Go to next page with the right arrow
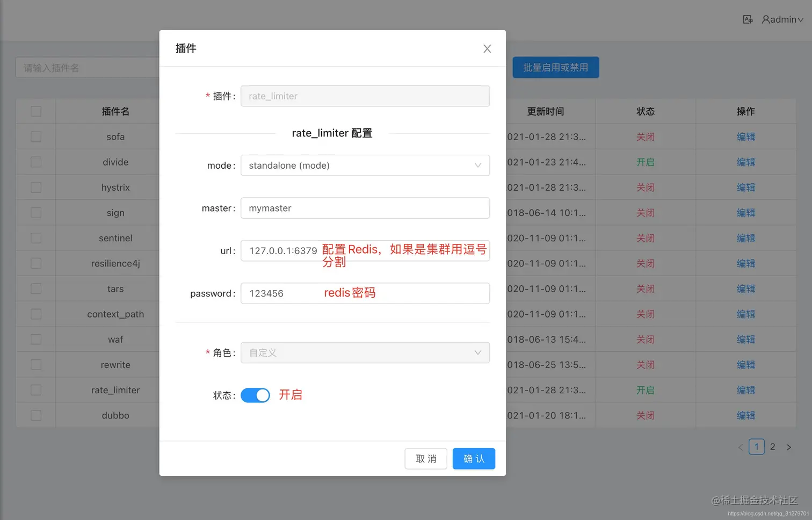 (789, 446)
